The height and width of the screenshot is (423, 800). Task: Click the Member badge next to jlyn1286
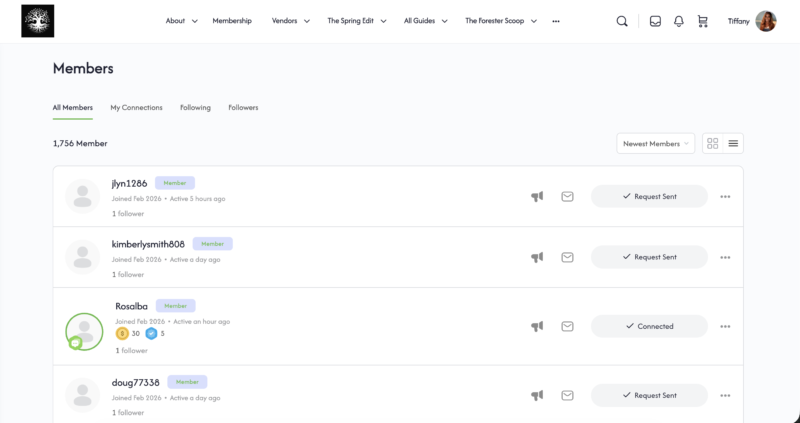coord(175,183)
